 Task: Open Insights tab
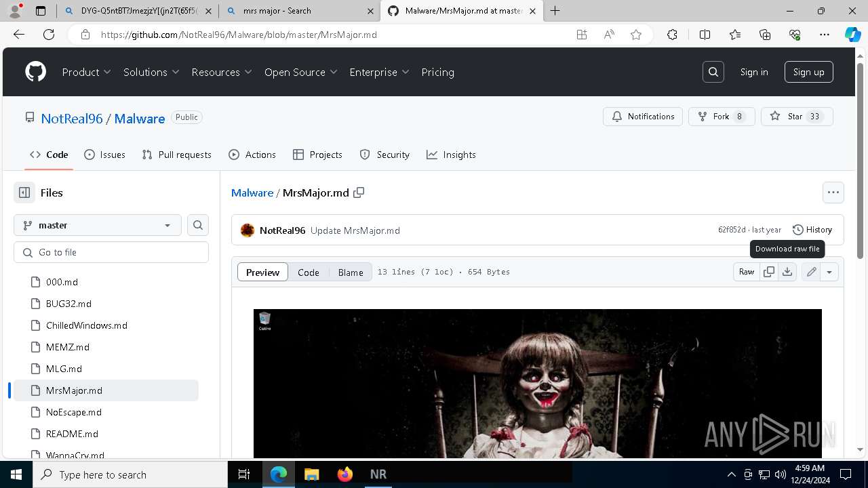[451, 155]
